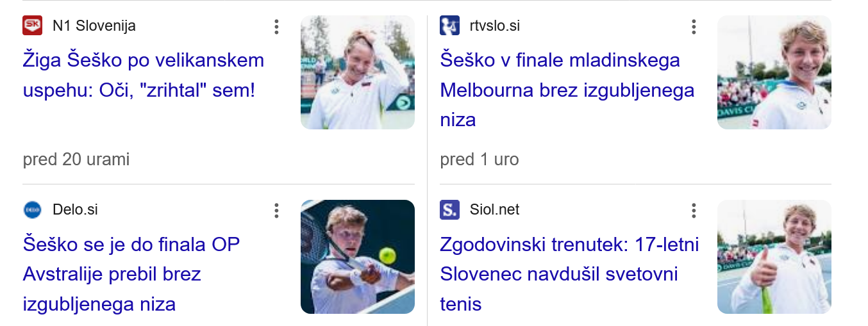Open the Siol.net thumbs-up thumbnail
868x326 pixels.
pyautogui.click(x=774, y=257)
